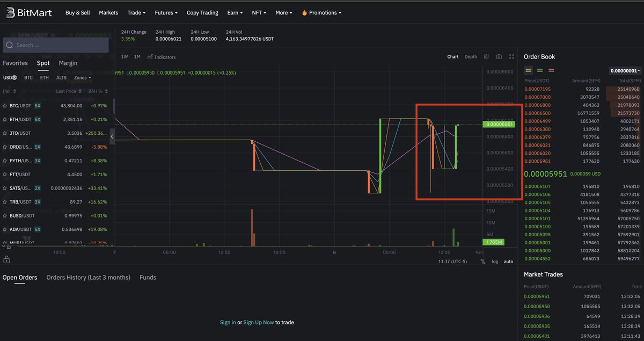Select the 1M timeframe
644x341 pixels.
[137, 57]
